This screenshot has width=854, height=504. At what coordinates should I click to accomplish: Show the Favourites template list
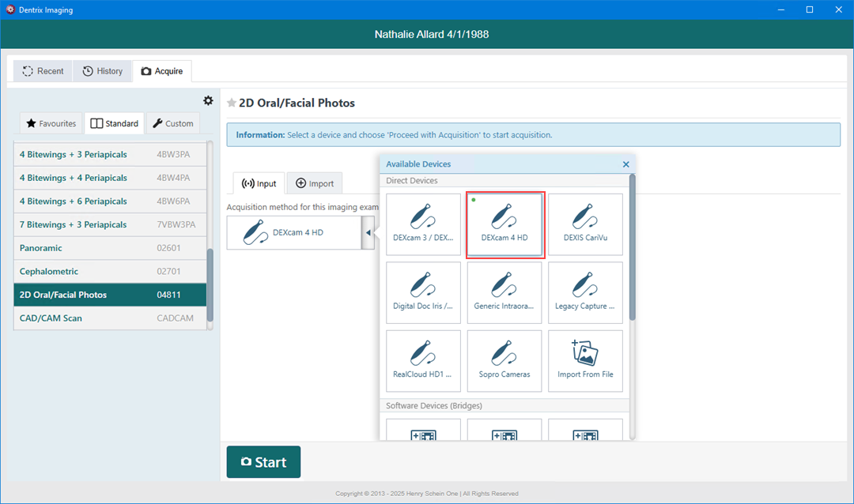pyautogui.click(x=51, y=123)
